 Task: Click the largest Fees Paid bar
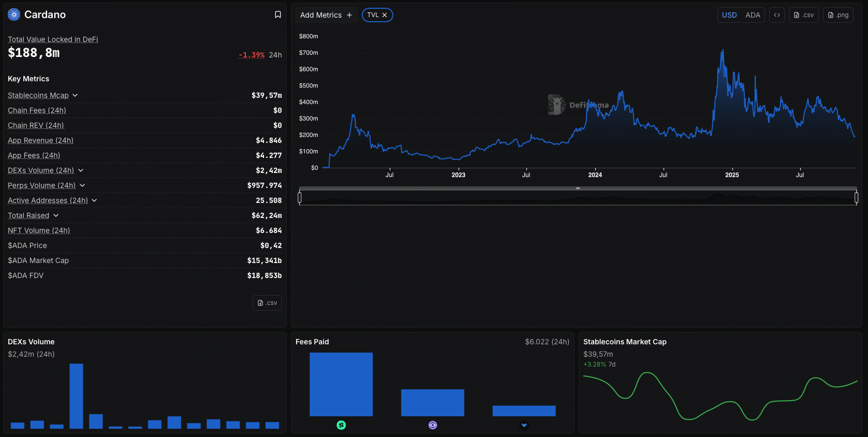click(341, 384)
